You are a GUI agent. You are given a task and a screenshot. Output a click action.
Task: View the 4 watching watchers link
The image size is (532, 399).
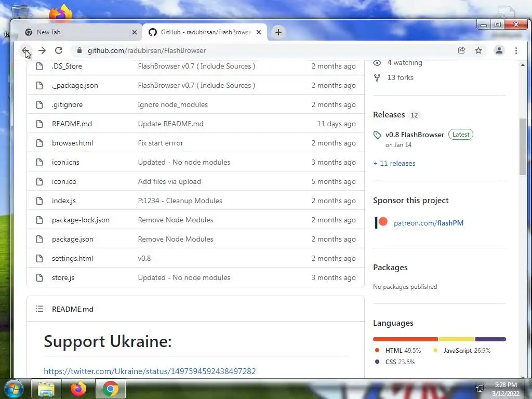pyautogui.click(x=405, y=63)
